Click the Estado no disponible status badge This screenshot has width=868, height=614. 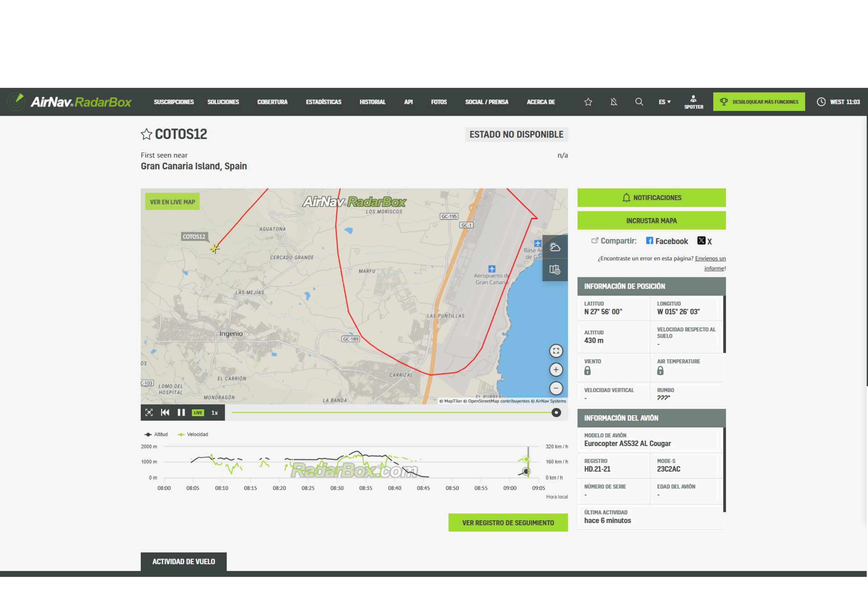click(516, 134)
